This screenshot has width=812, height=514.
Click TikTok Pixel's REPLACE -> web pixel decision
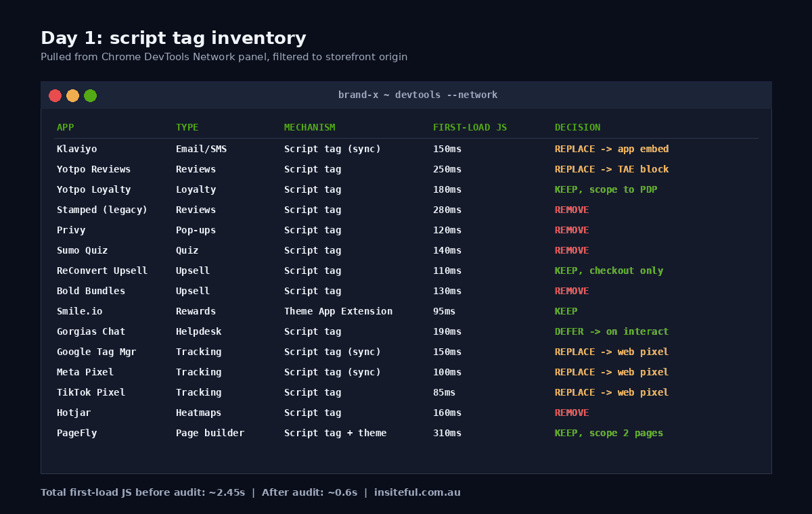point(612,392)
